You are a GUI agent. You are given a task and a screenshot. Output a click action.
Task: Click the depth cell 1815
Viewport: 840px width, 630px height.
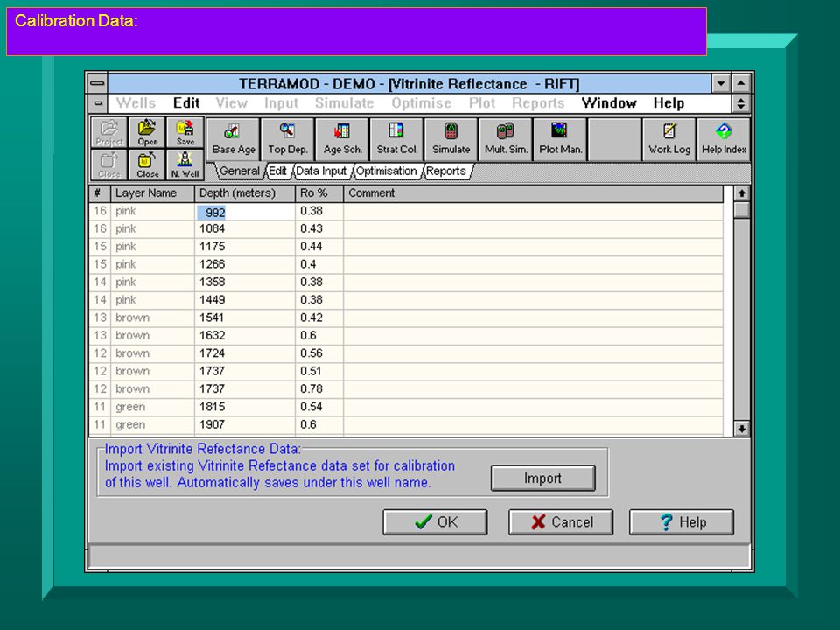tap(245, 407)
